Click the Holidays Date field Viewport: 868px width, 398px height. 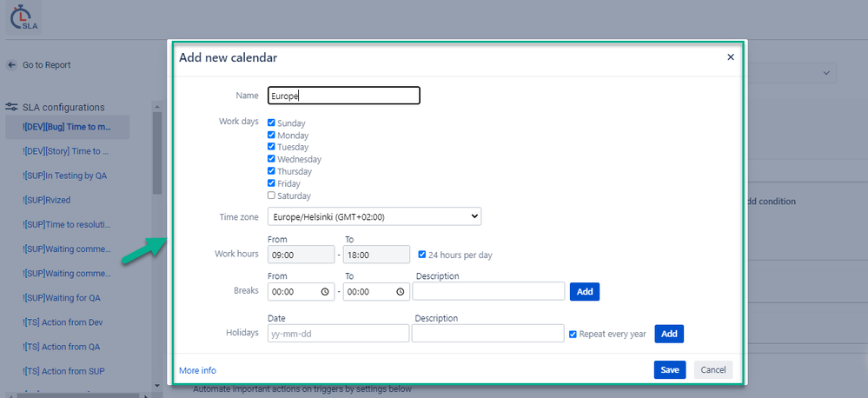coord(338,334)
